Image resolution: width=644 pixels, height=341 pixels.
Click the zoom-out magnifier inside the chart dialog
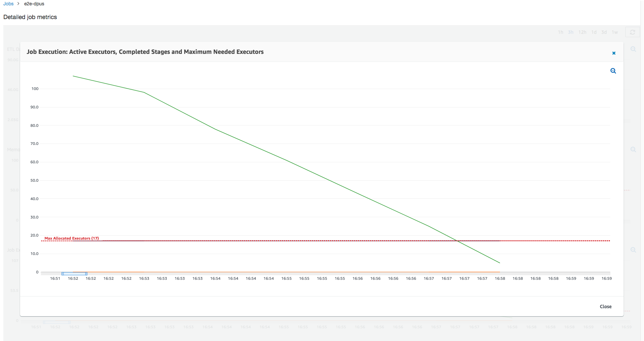tap(613, 71)
